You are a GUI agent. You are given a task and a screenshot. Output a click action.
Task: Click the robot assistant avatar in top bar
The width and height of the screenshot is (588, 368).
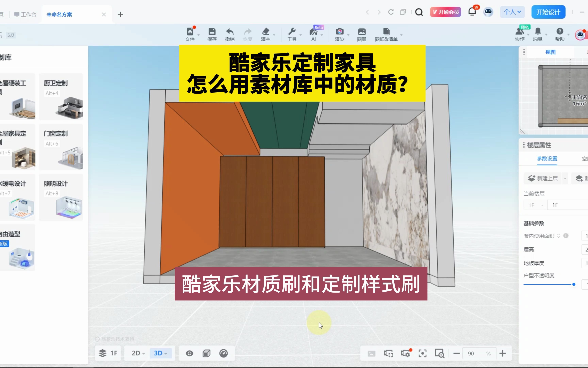tap(488, 12)
